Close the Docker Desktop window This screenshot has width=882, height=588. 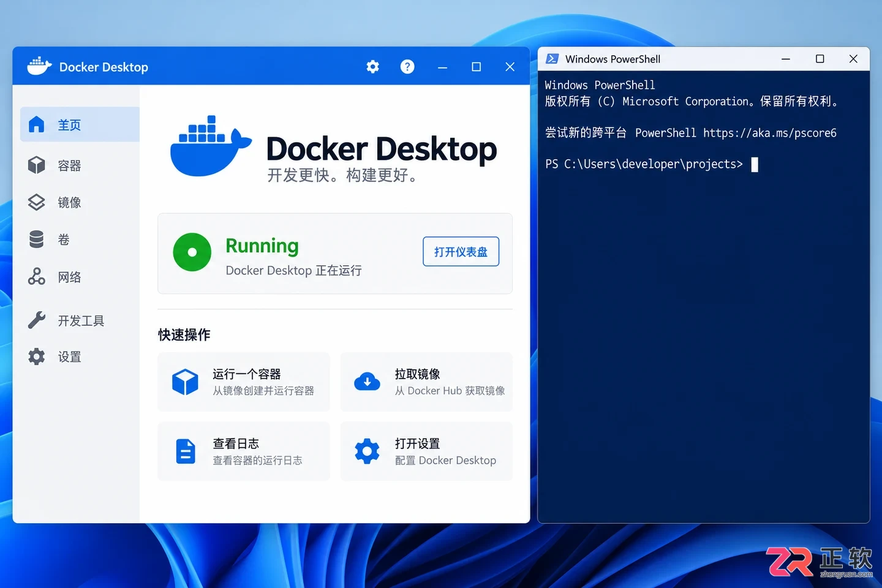510,67
